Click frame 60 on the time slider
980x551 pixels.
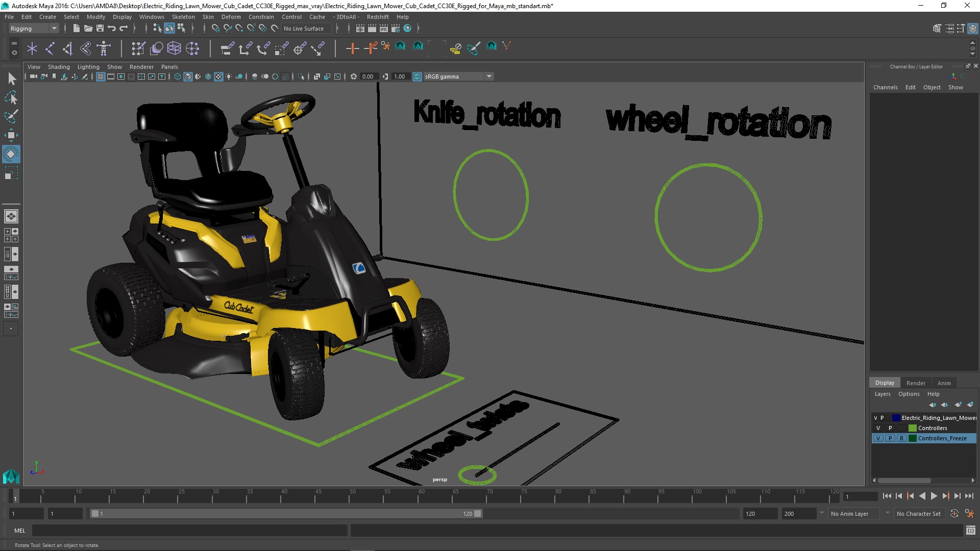422,496
